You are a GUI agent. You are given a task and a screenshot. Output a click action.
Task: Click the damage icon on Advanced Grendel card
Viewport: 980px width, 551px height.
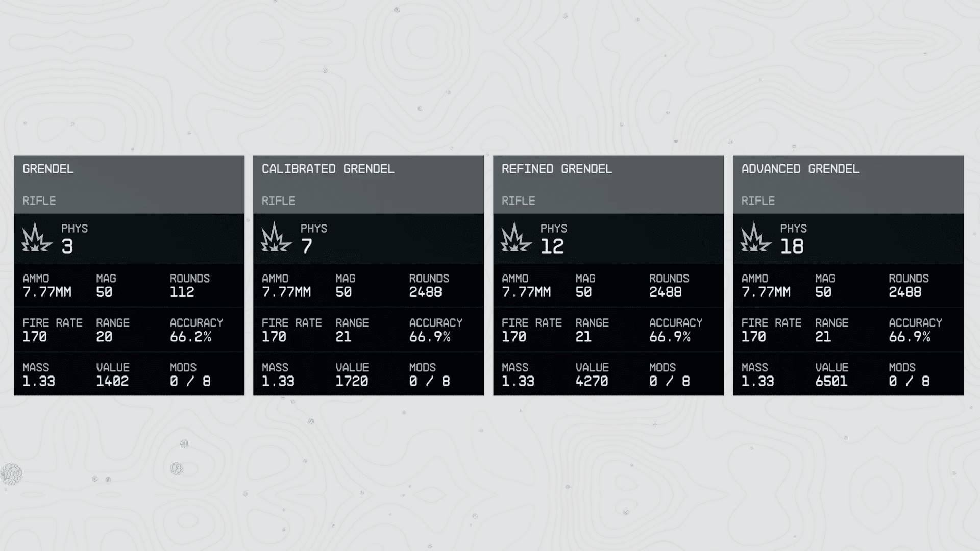coord(756,237)
